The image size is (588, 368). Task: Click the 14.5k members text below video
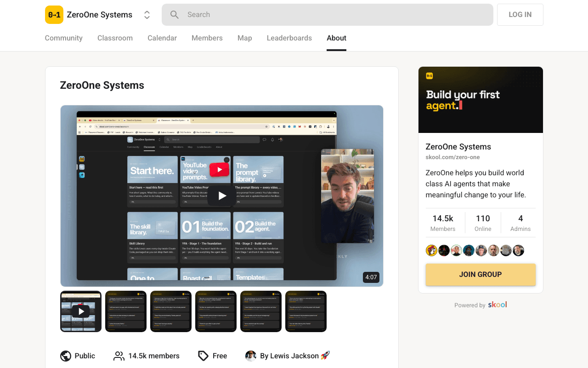pyautogui.click(x=154, y=356)
